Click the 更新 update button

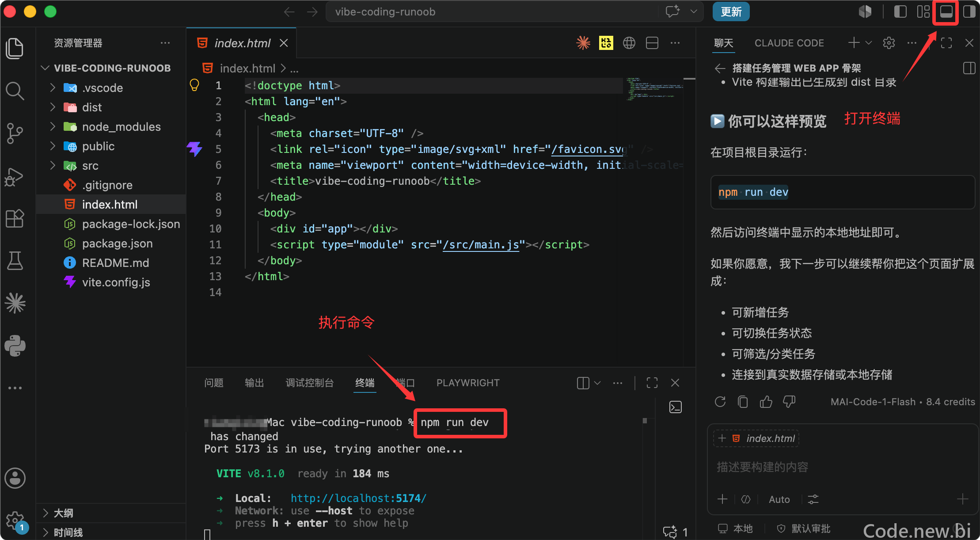pos(731,11)
